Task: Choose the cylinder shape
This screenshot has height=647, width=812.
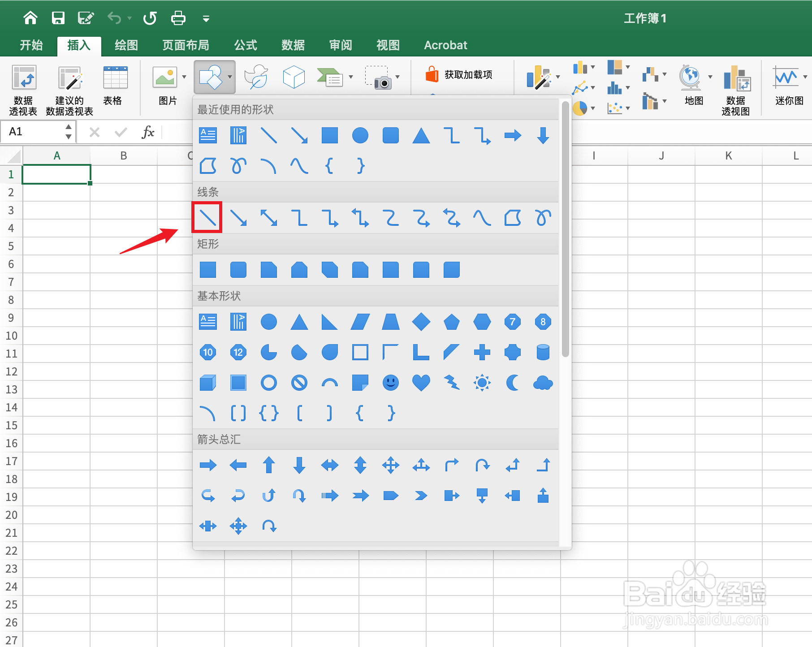Action: coord(543,352)
